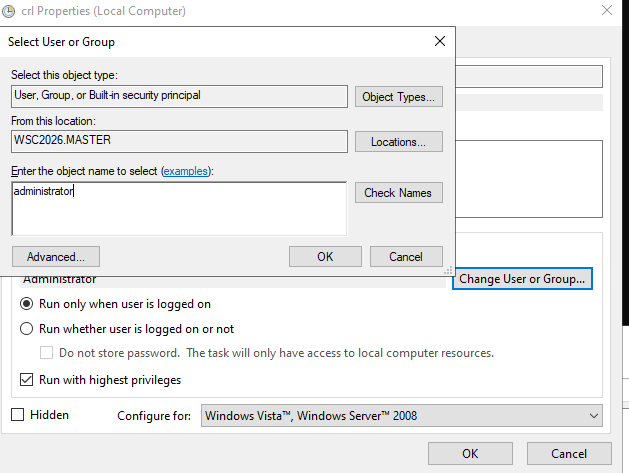The height and width of the screenshot is (473, 629).
Task: Cancel the Select User or Group dialog
Action: 406,256
